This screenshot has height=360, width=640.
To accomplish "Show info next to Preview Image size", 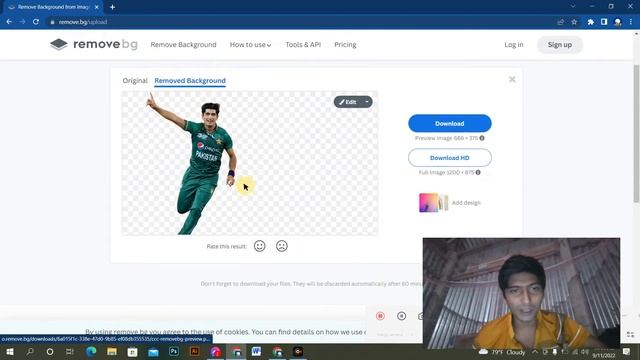I will (482, 138).
